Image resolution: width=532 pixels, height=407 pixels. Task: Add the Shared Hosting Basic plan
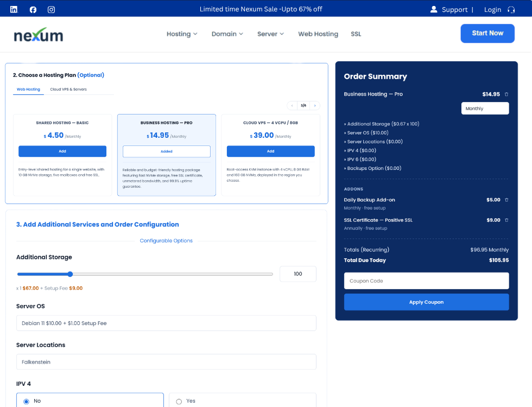coord(62,151)
